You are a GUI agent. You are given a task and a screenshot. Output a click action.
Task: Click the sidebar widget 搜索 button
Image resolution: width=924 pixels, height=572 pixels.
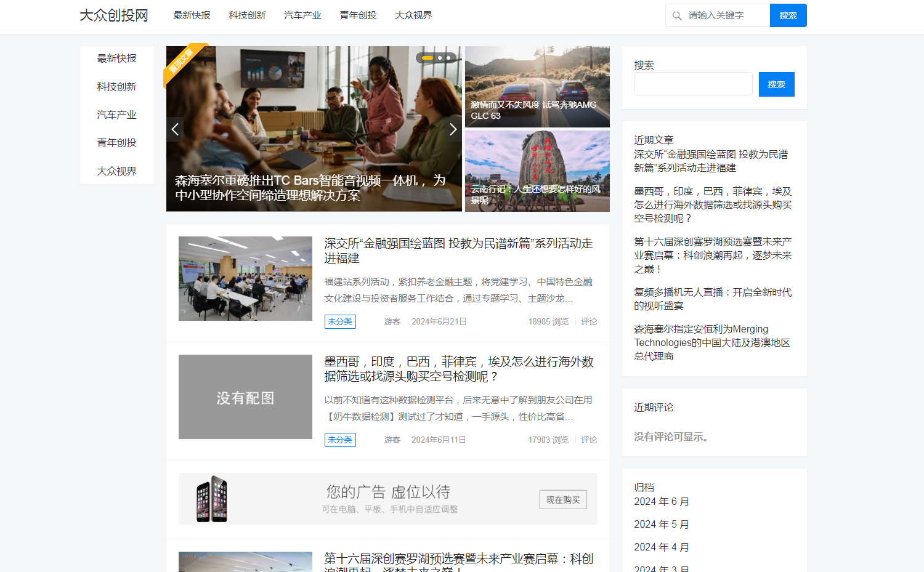(x=777, y=84)
